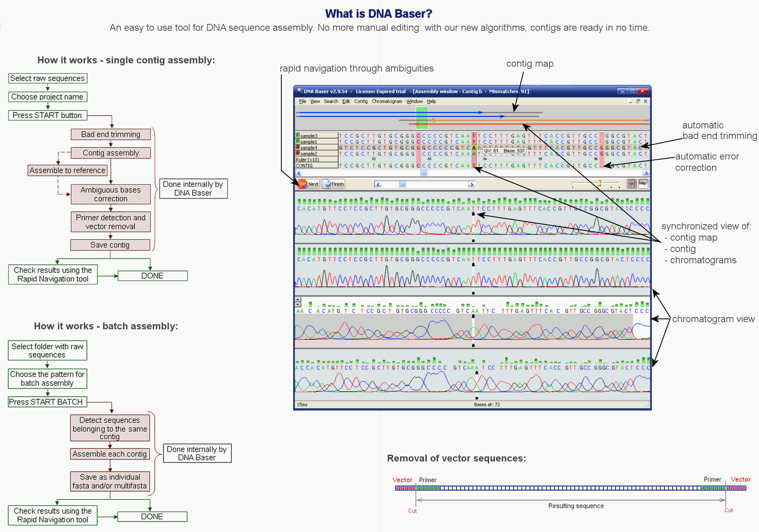Click the CONTIG row label
This screenshot has width=759, height=532.
[317, 165]
